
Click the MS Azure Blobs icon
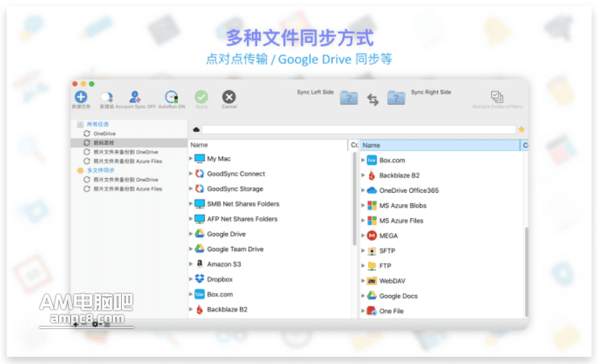click(372, 206)
